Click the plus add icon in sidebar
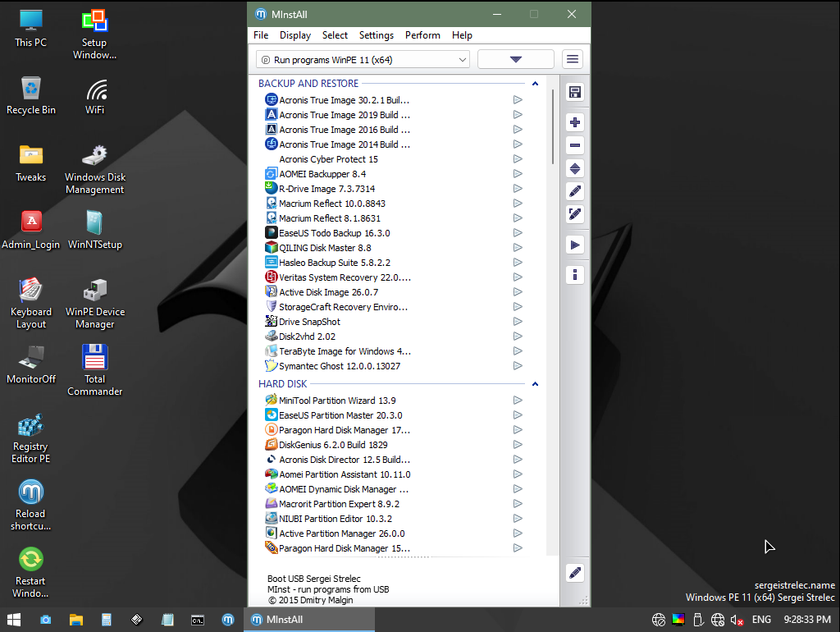This screenshot has width=840, height=632. 575,123
